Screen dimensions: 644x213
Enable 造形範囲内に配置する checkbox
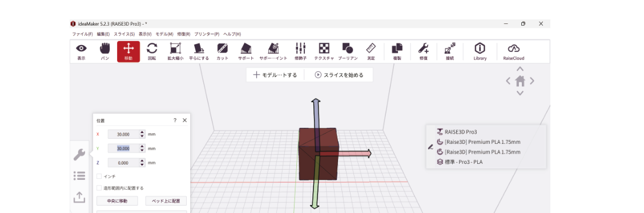coord(99,188)
